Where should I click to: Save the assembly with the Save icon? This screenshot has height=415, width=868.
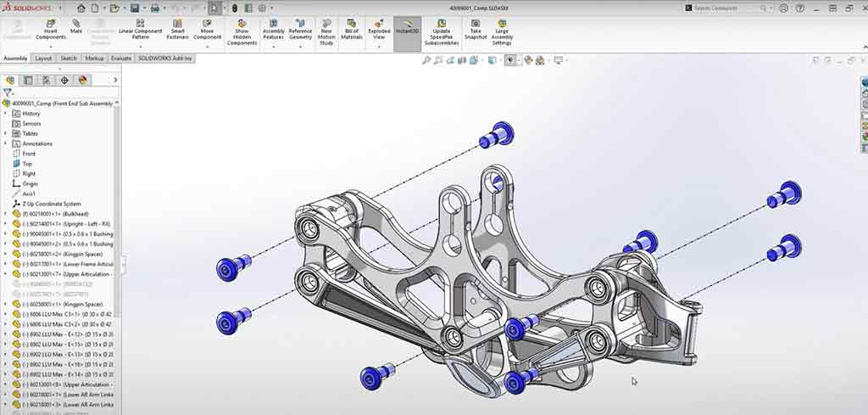tap(135, 8)
